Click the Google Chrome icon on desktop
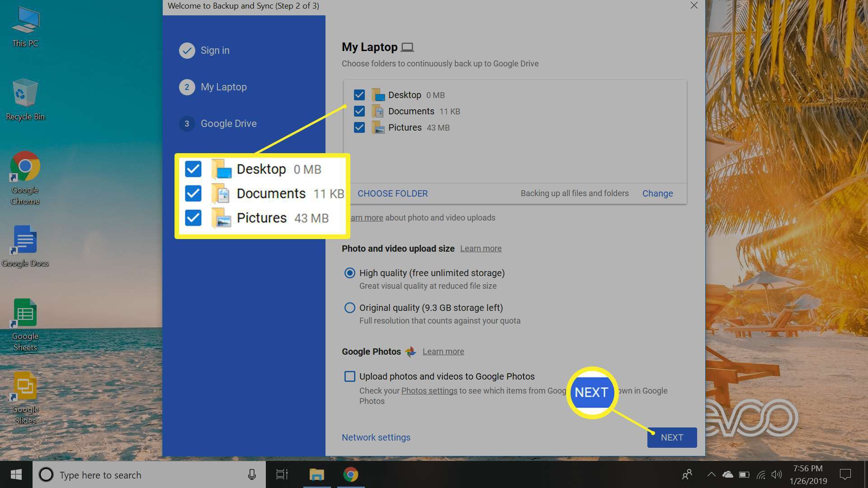 click(x=25, y=168)
